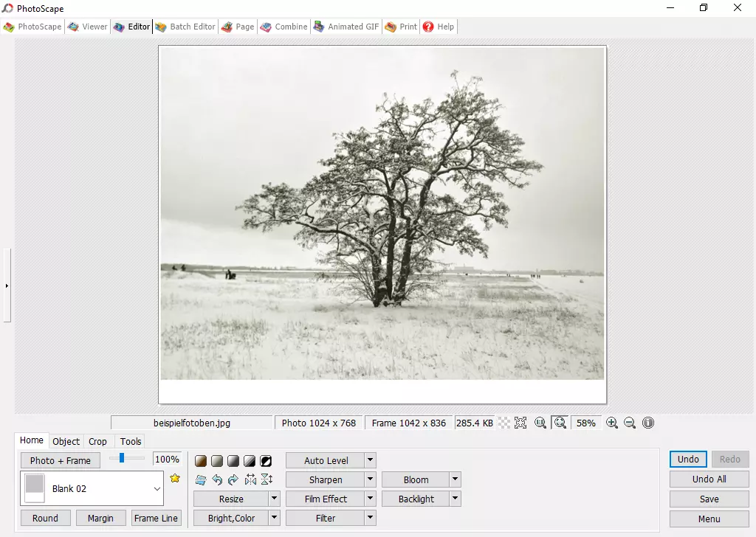Open the Page tab
The height and width of the screenshot is (537, 756).
point(238,27)
